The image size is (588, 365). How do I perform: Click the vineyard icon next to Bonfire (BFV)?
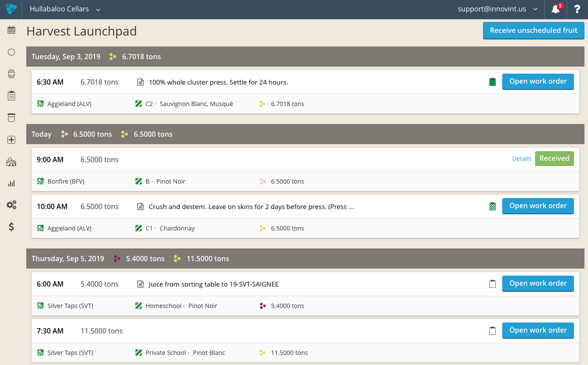click(40, 181)
